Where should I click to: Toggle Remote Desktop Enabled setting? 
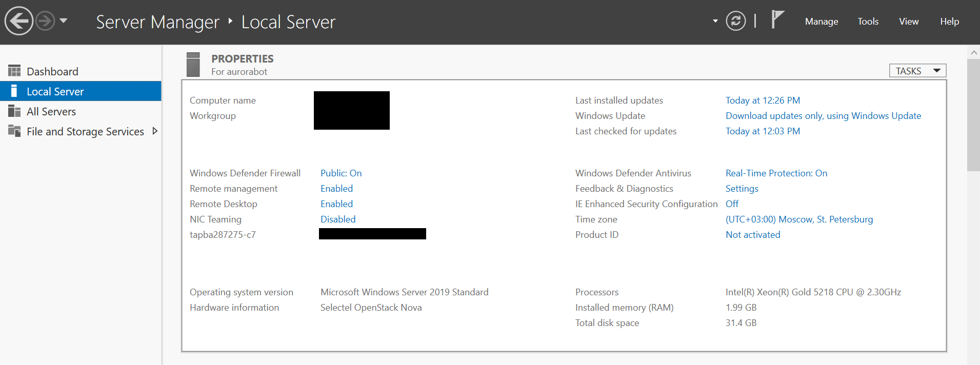(x=336, y=204)
